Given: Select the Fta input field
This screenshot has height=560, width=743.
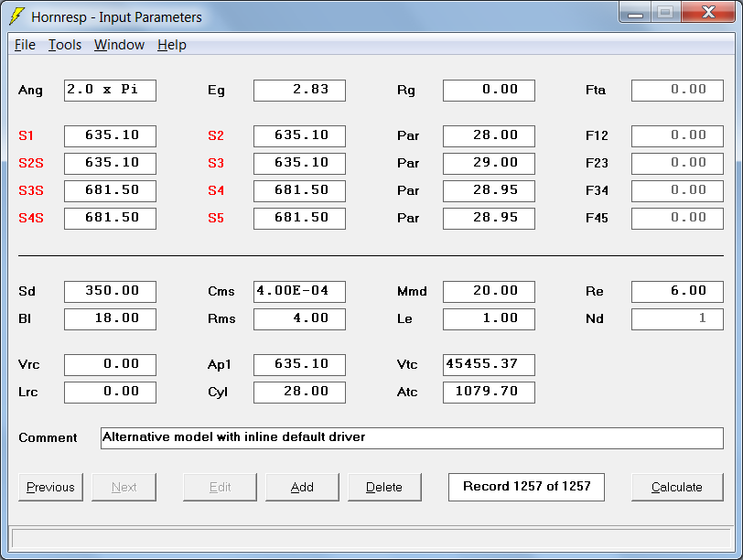Looking at the screenshot, I should pos(678,90).
